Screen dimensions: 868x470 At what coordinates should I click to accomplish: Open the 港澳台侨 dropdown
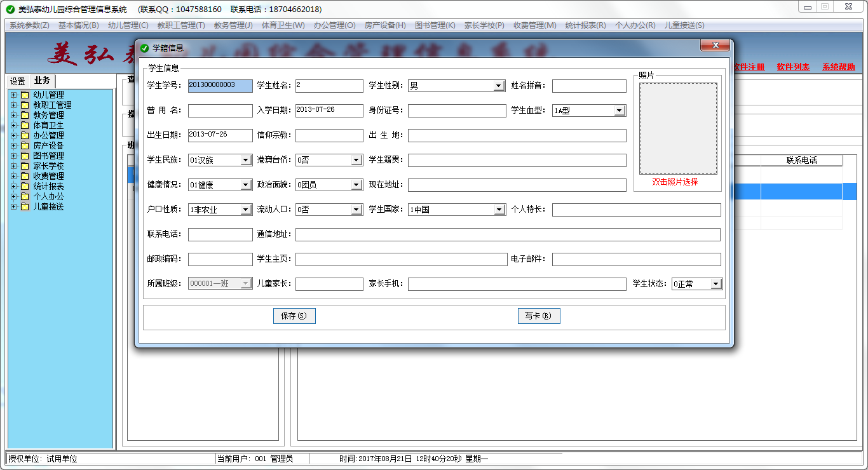pyautogui.click(x=356, y=160)
